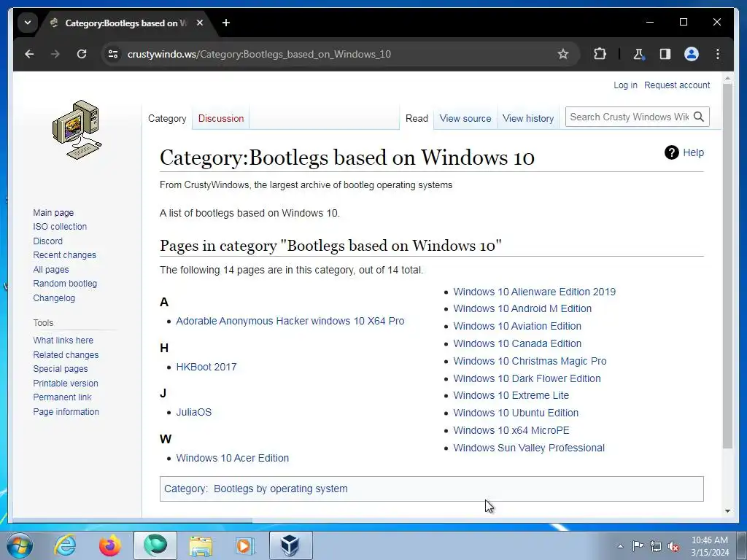Click the Request account link
The width and height of the screenshot is (747, 560).
(677, 85)
